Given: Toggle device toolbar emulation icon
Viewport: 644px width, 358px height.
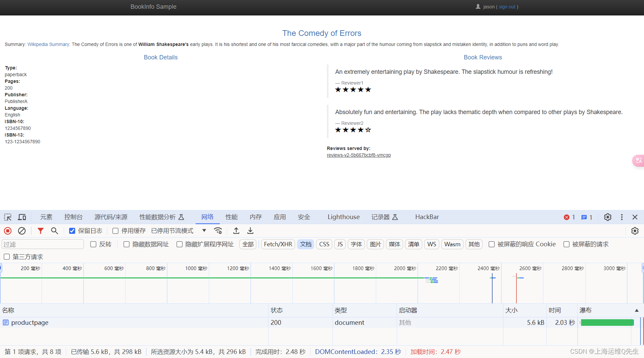Looking at the screenshot, I should coord(22,217).
